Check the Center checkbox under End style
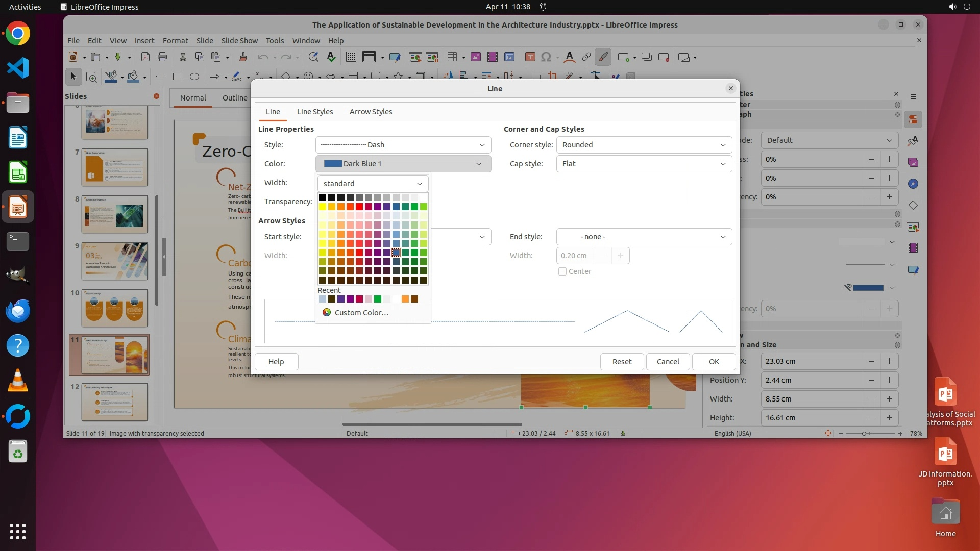The image size is (980, 551). pyautogui.click(x=562, y=271)
